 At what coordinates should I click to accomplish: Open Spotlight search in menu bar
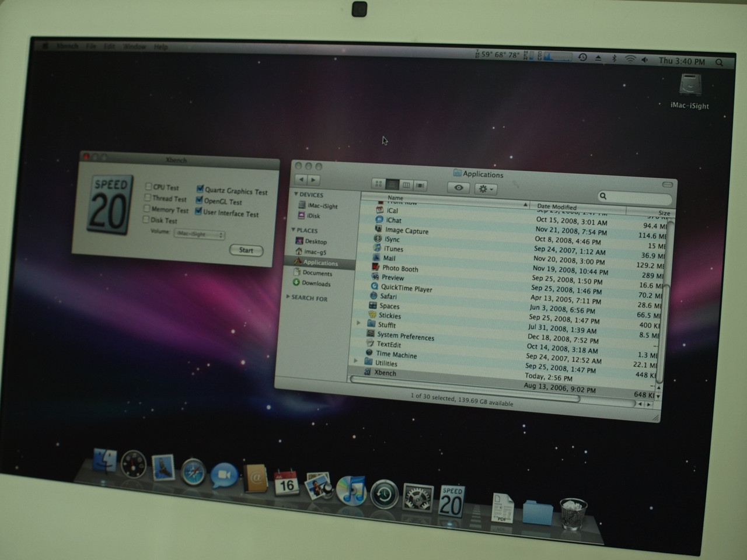pyautogui.click(x=720, y=62)
